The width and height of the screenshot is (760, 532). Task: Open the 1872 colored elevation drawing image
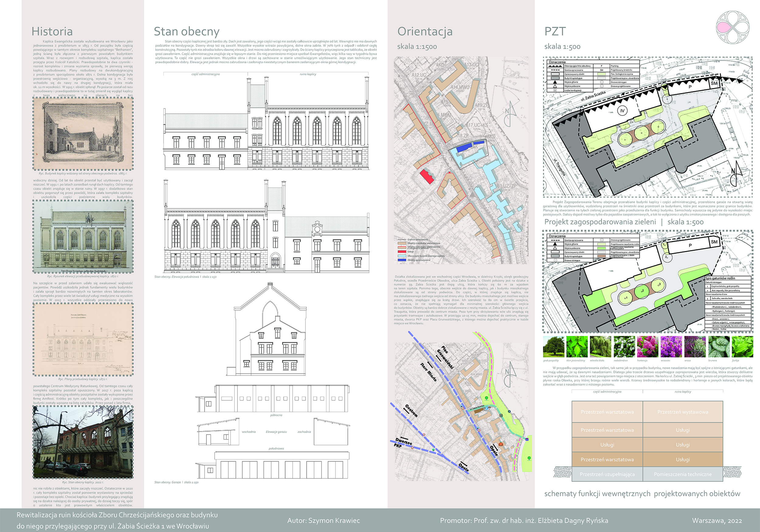pyautogui.click(x=83, y=237)
